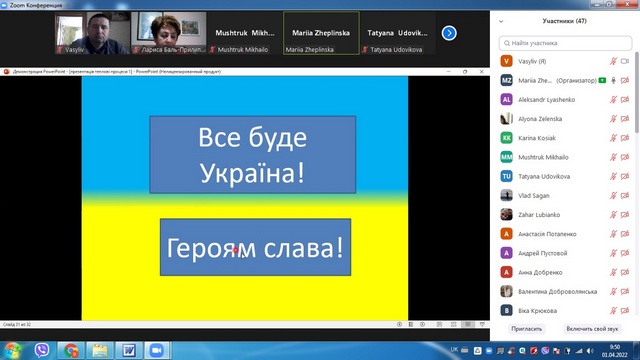Viewport: 640px width, 360px height.
Task: Show next video thumbnails with blue arrow
Action: pyautogui.click(x=449, y=33)
